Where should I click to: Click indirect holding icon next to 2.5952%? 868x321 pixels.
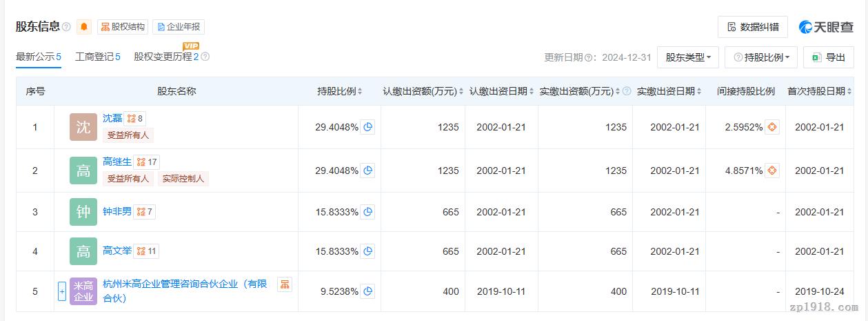click(772, 127)
